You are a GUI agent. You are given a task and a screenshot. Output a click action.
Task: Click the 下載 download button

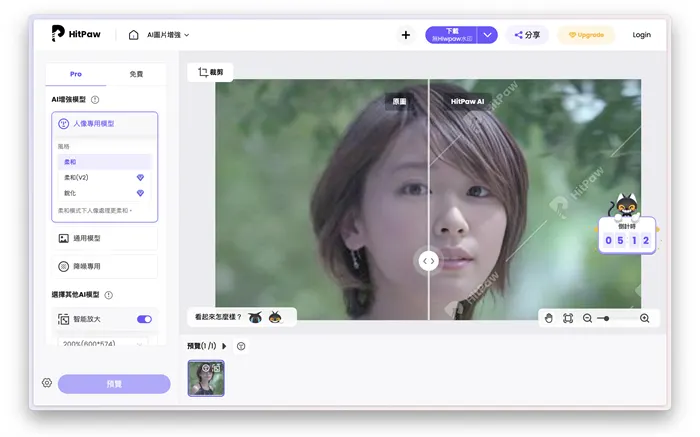[x=451, y=35]
